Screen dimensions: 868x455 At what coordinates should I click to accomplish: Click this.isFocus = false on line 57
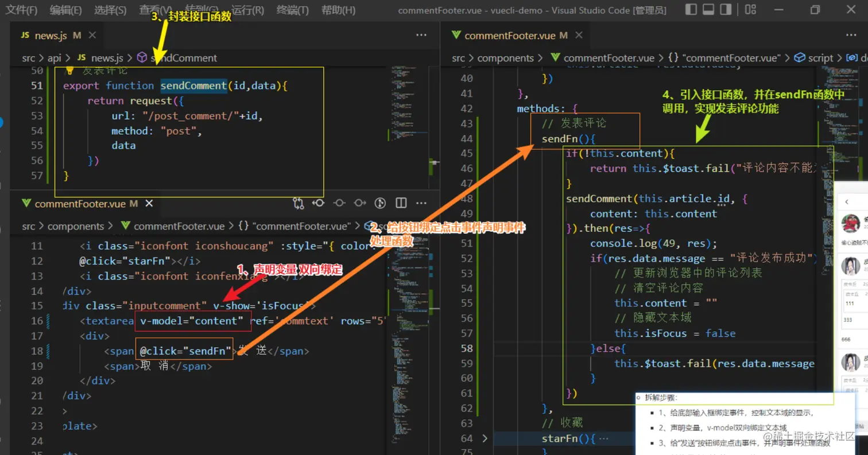(675, 333)
